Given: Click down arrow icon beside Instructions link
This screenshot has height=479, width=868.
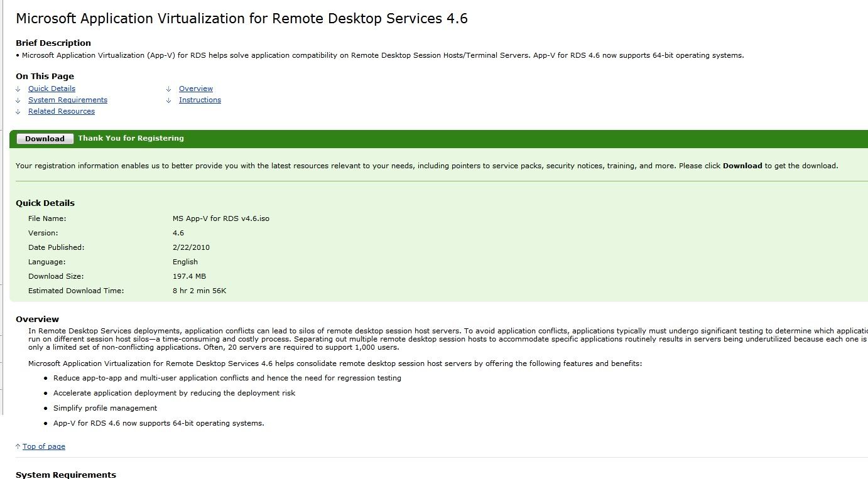Looking at the screenshot, I should coord(169,100).
